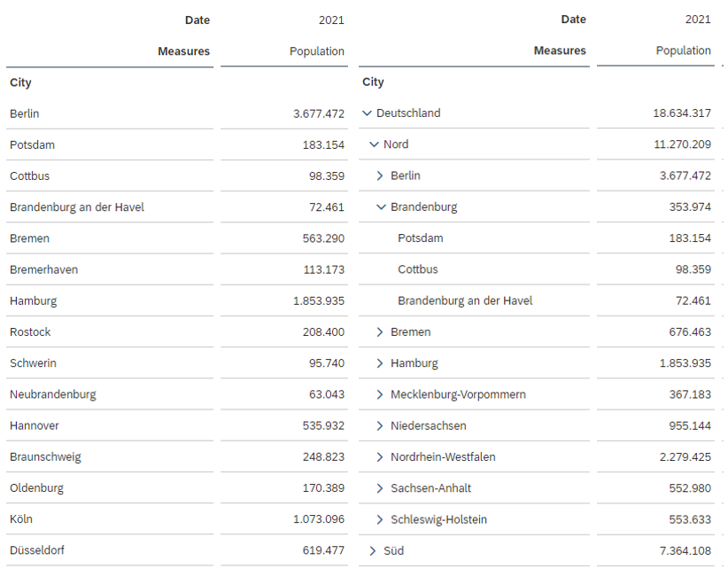728x569 pixels.
Task: Select the Berlin row in the left table
Action: [24, 113]
